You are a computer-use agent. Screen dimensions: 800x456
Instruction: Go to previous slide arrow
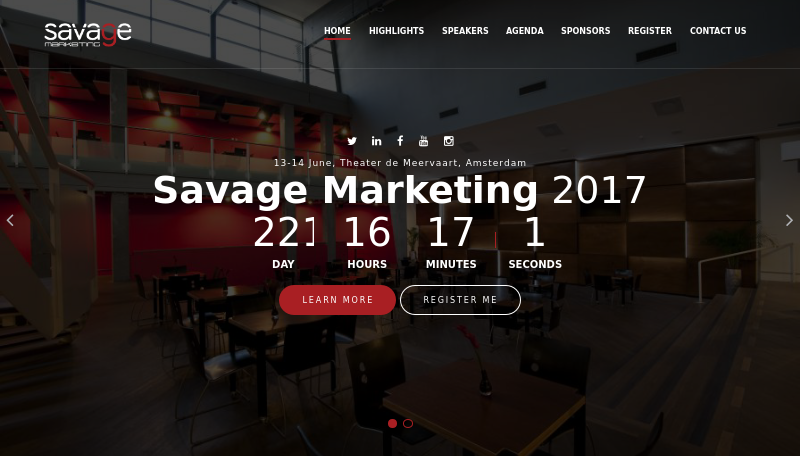coord(10,220)
